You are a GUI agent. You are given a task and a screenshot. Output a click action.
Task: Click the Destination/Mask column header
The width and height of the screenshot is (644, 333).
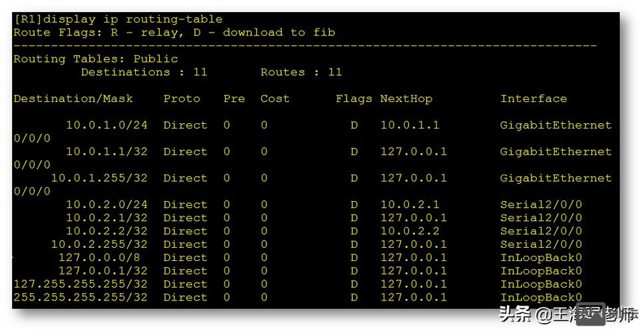[x=73, y=99]
